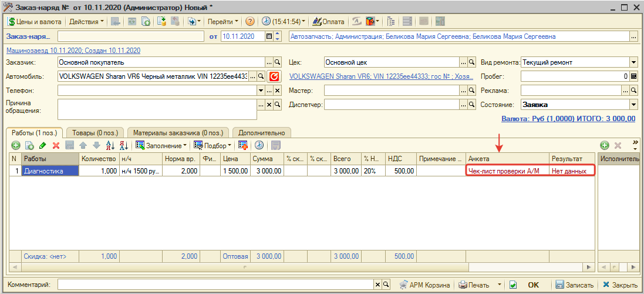Open link Машинозаезд 10.11.2020; Создан 10.11.2020
The height and width of the screenshot is (294, 644).
click(x=73, y=51)
